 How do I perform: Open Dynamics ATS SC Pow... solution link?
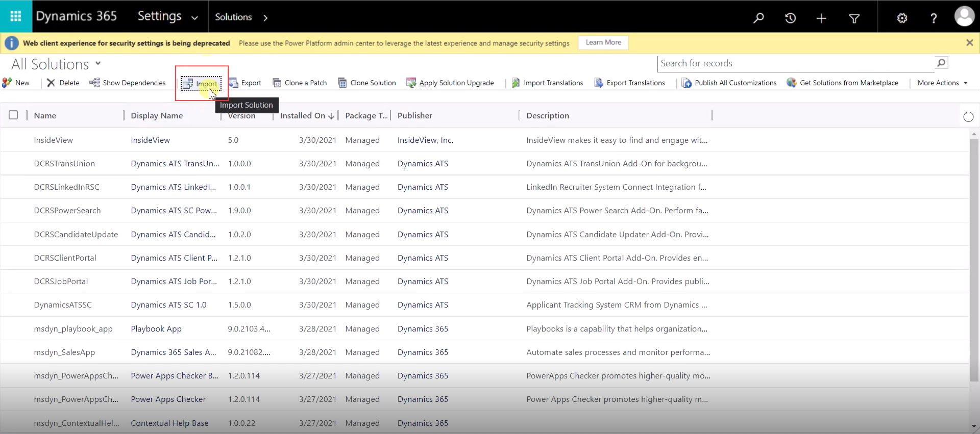(174, 211)
